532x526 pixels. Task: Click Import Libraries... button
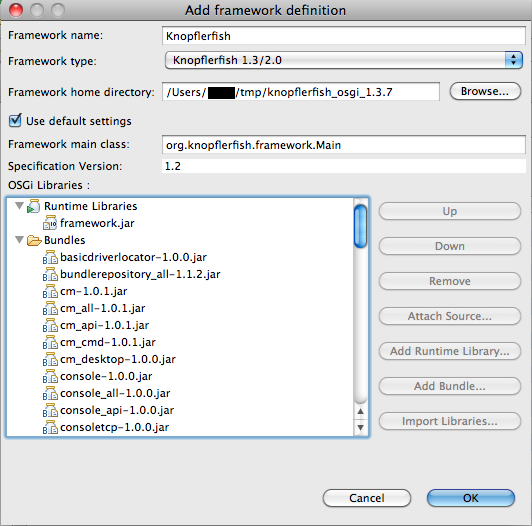point(450,421)
